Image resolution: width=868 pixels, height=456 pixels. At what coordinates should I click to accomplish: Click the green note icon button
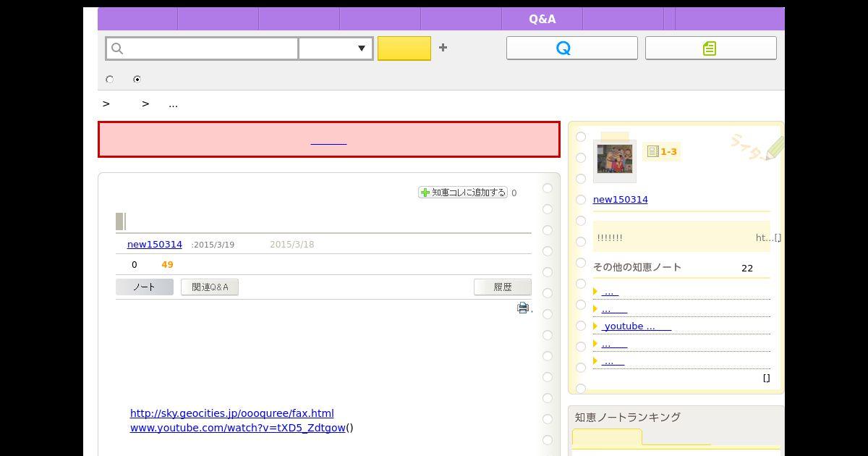[x=710, y=48]
